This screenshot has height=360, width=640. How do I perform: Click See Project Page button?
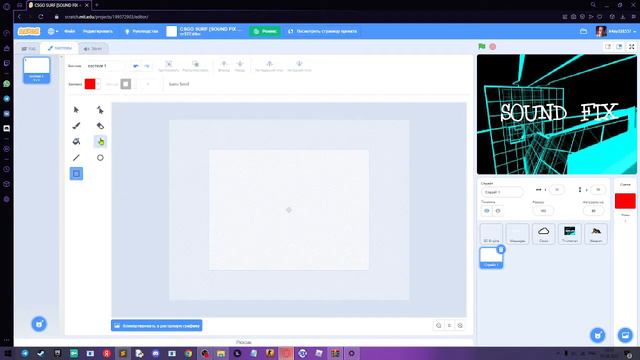click(323, 31)
